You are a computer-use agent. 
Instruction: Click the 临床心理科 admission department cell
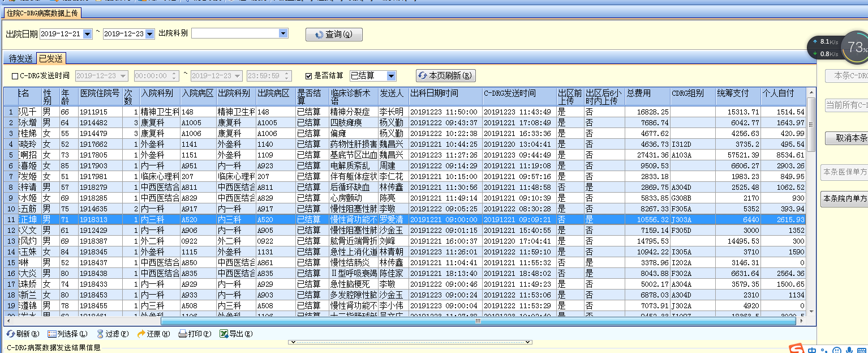point(160,177)
